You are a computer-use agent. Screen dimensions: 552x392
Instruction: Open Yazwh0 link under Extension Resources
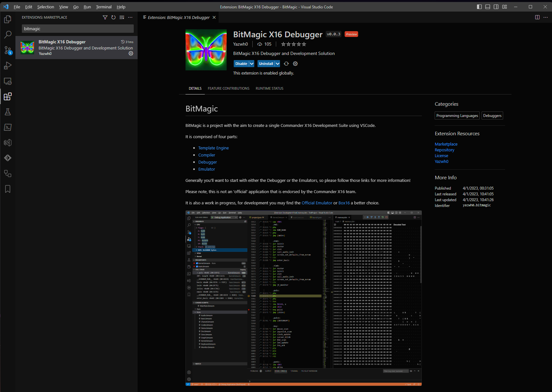click(441, 162)
